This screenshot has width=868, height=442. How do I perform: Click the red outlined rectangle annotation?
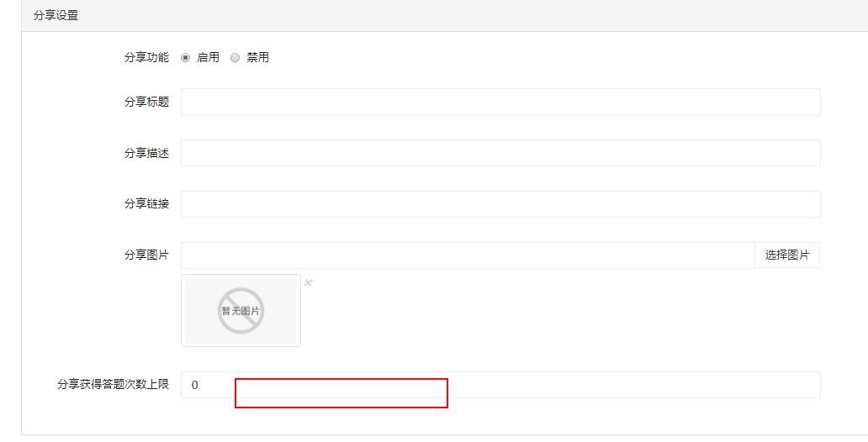(341, 393)
